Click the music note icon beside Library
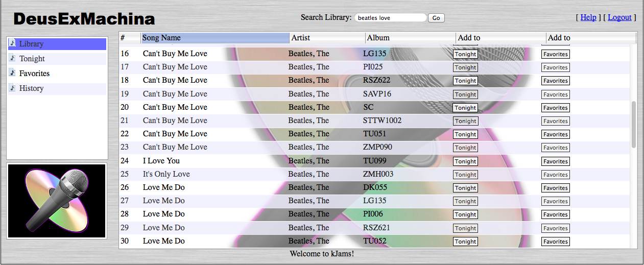Screen dimensions: 644x265 [x=13, y=43]
